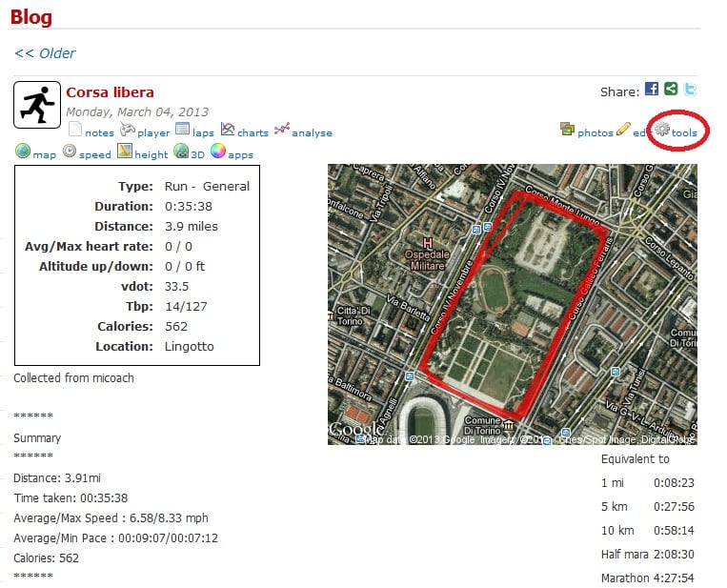This screenshot has height=588, width=727.
Task: Click the green share icon
Action: pyautogui.click(x=671, y=90)
